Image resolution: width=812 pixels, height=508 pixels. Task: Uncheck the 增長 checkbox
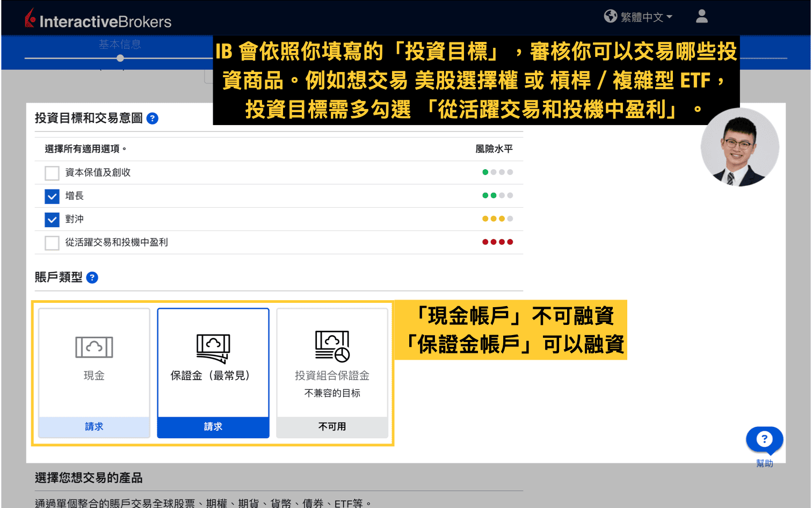pyautogui.click(x=52, y=197)
